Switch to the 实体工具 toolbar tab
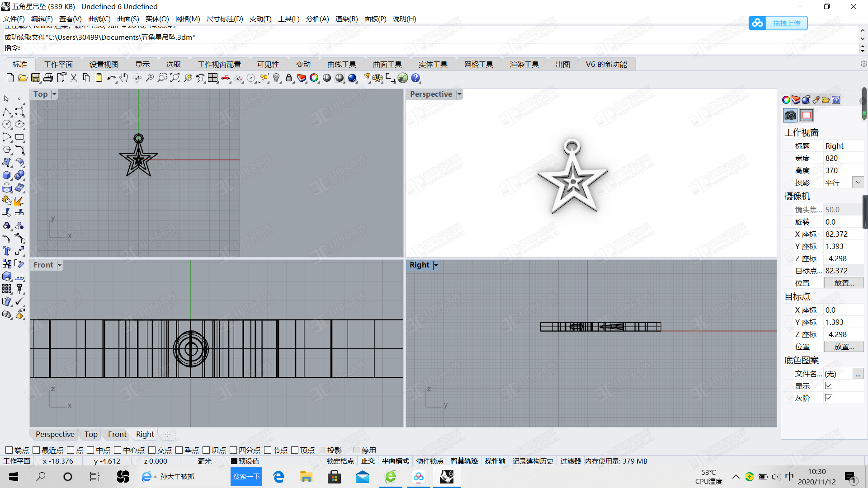This screenshot has height=488, width=868. [x=433, y=64]
